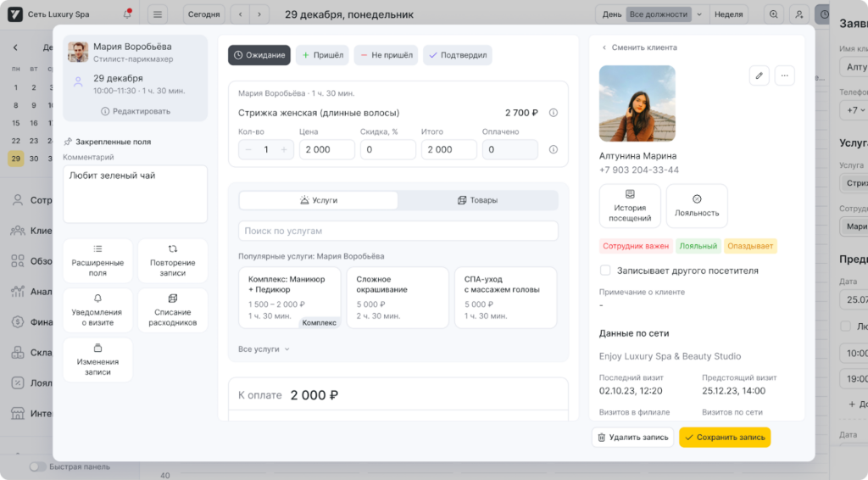Click the hamburger menu icon
Viewport: 868px width, 480px height.
157,14
